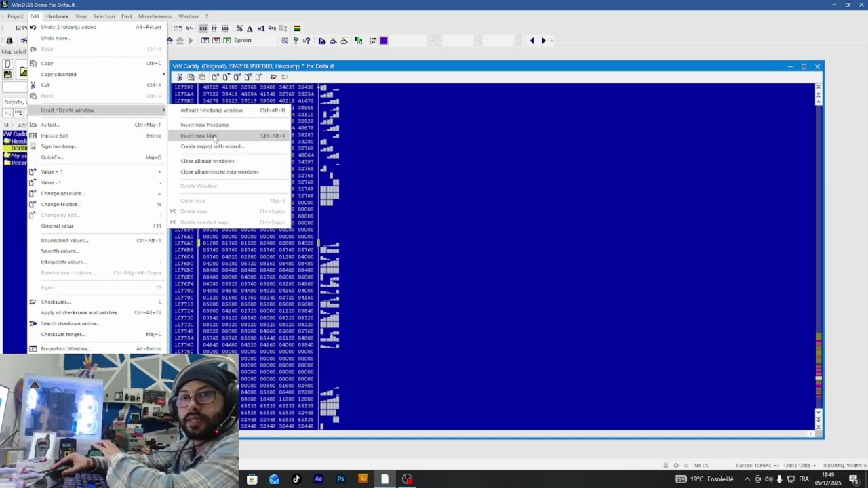Toggle the boxed P Eprom button
Image resolution: width=868 pixels, height=488 pixels.
(227, 41)
